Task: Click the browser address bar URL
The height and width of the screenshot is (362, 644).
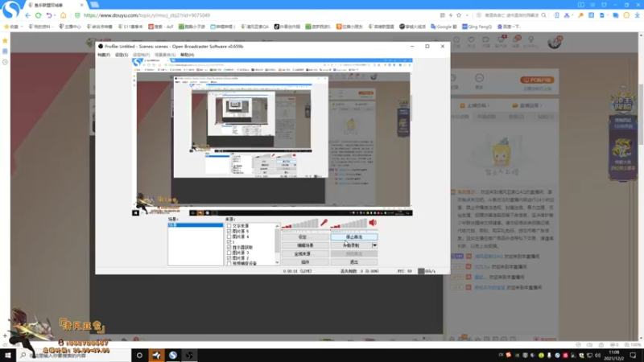Action: [147, 15]
